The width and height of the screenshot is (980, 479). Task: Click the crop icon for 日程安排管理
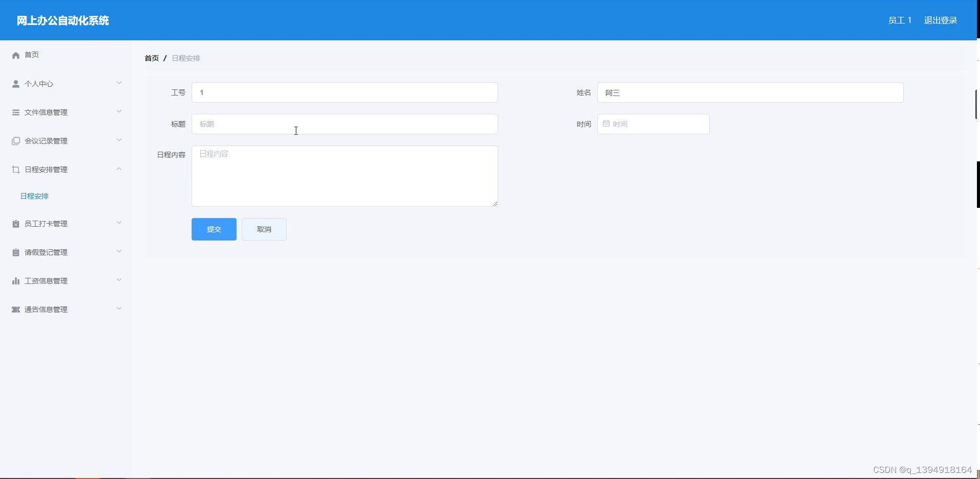16,170
